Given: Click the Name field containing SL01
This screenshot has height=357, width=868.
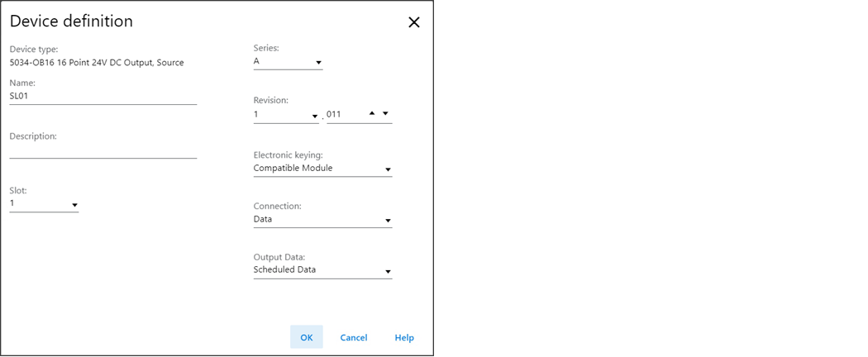Looking at the screenshot, I should 103,96.
